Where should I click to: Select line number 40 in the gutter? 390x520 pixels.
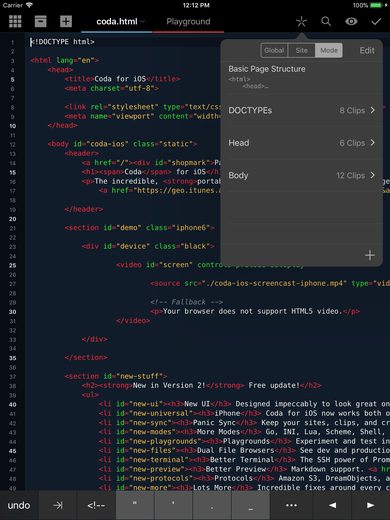(x=12, y=405)
